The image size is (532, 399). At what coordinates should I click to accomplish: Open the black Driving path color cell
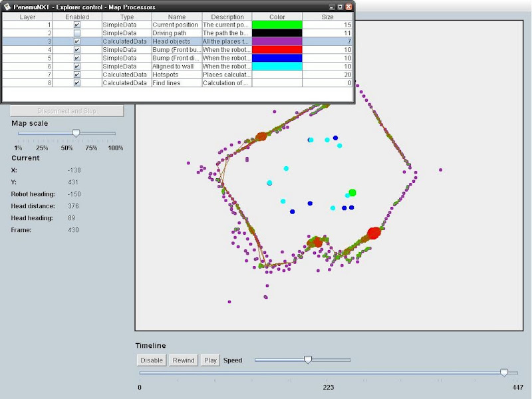pyautogui.click(x=277, y=33)
